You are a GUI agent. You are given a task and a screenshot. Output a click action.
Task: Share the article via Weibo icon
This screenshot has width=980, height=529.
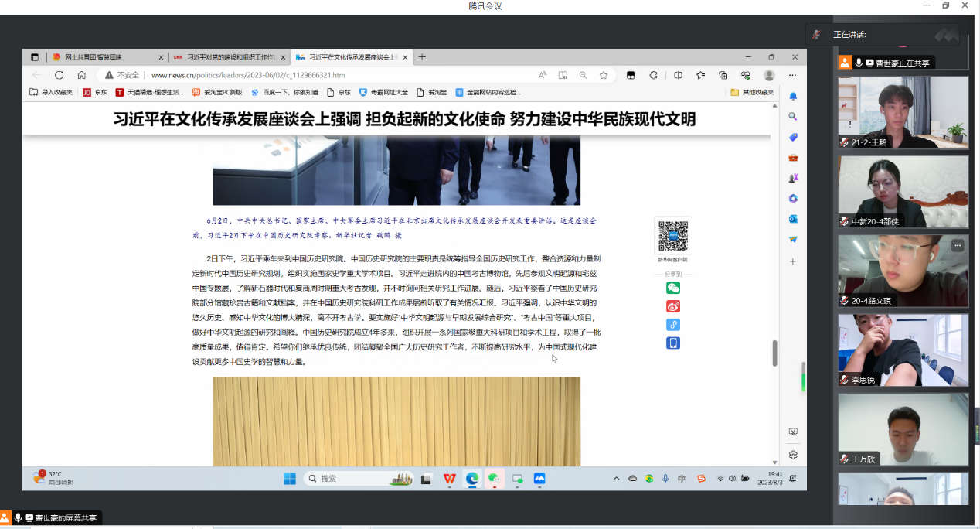coord(673,306)
